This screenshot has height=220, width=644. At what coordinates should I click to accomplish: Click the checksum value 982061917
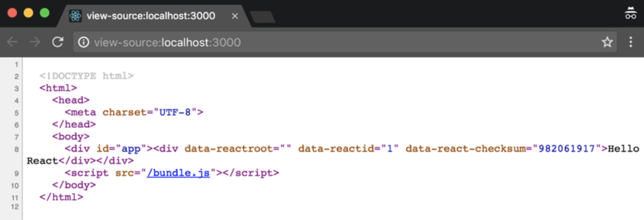567,149
